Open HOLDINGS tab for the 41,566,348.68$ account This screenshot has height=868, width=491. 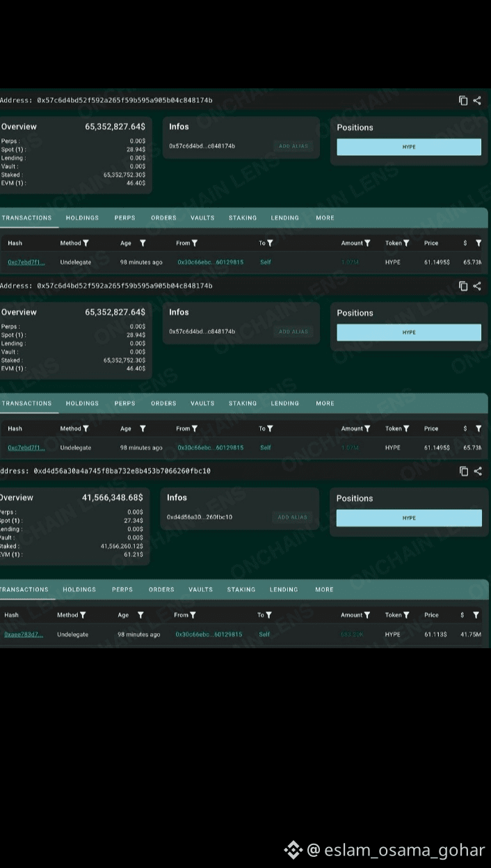pyautogui.click(x=79, y=589)
